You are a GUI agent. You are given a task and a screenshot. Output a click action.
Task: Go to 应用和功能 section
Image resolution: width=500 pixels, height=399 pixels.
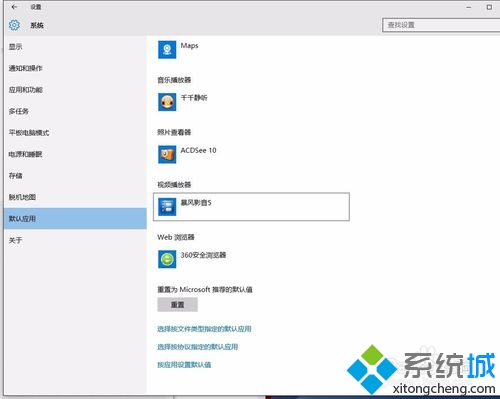(x=75, y=90)
